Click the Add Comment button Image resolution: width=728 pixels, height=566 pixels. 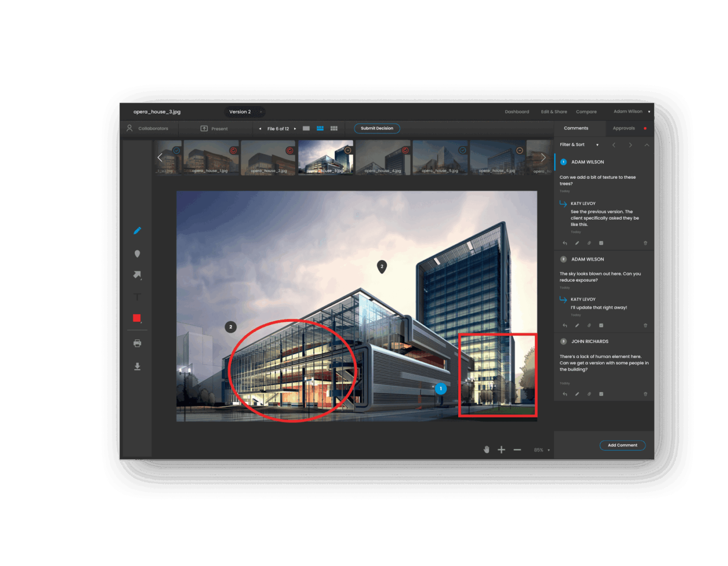[622, 445]
